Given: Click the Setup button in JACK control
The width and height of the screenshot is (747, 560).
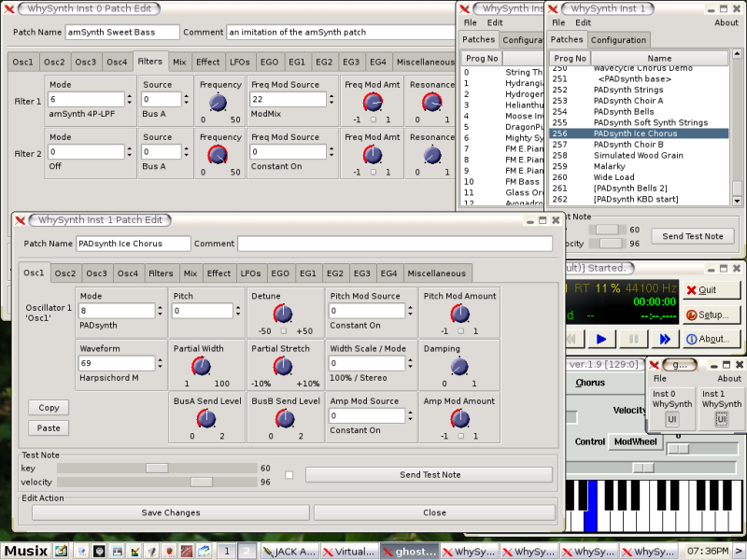Looking at the screenshot, I should (712, 315).
